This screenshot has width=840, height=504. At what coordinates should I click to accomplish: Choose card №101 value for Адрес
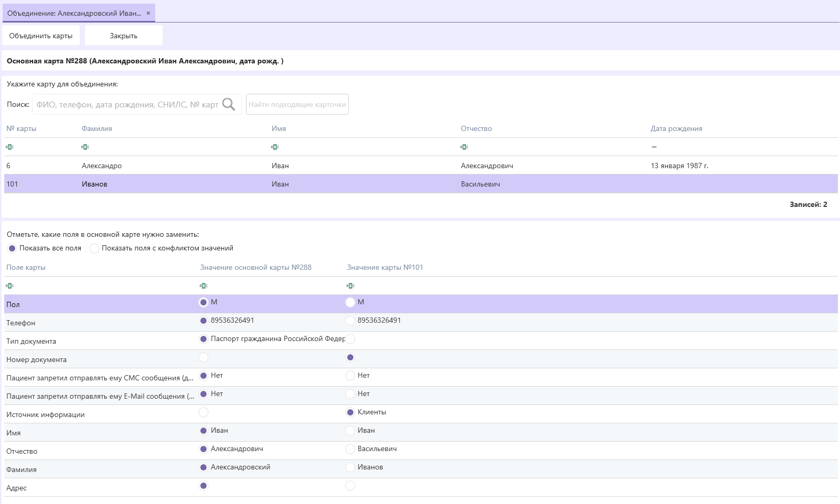pyautogui.click(x=350, y=486)
